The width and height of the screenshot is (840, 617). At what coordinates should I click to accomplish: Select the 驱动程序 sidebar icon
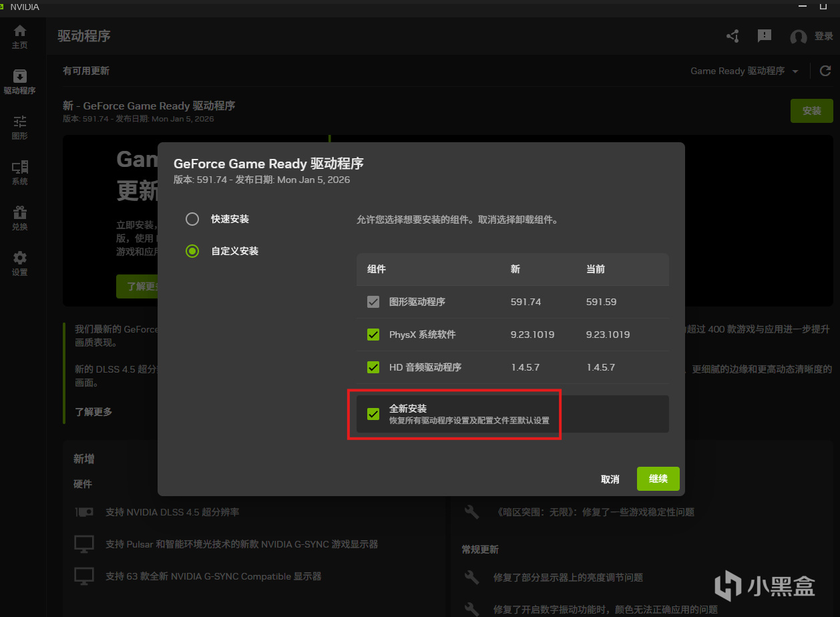(19, 81)
